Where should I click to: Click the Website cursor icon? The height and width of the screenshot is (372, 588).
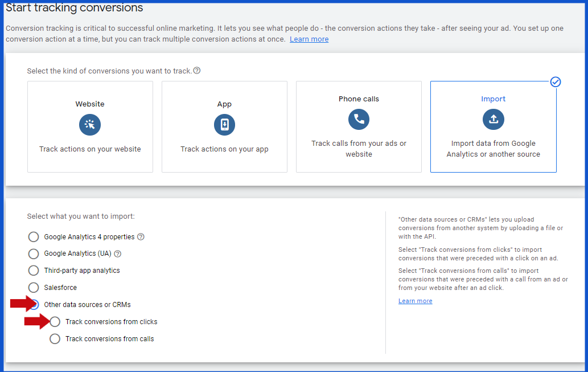pos(90,125)
